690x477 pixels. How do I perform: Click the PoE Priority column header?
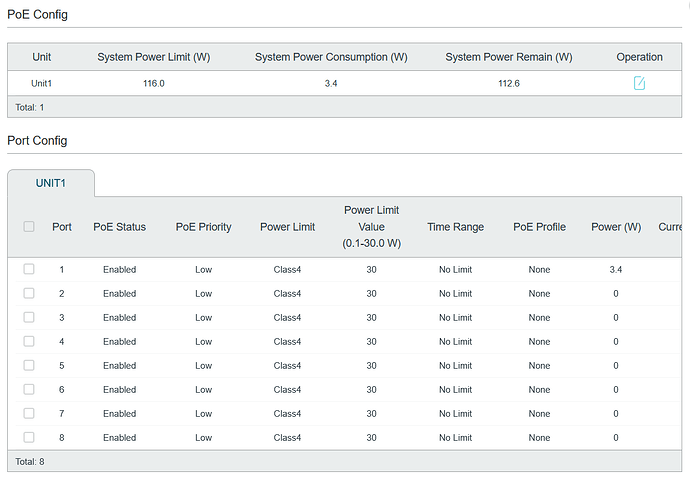pos(203,227)
